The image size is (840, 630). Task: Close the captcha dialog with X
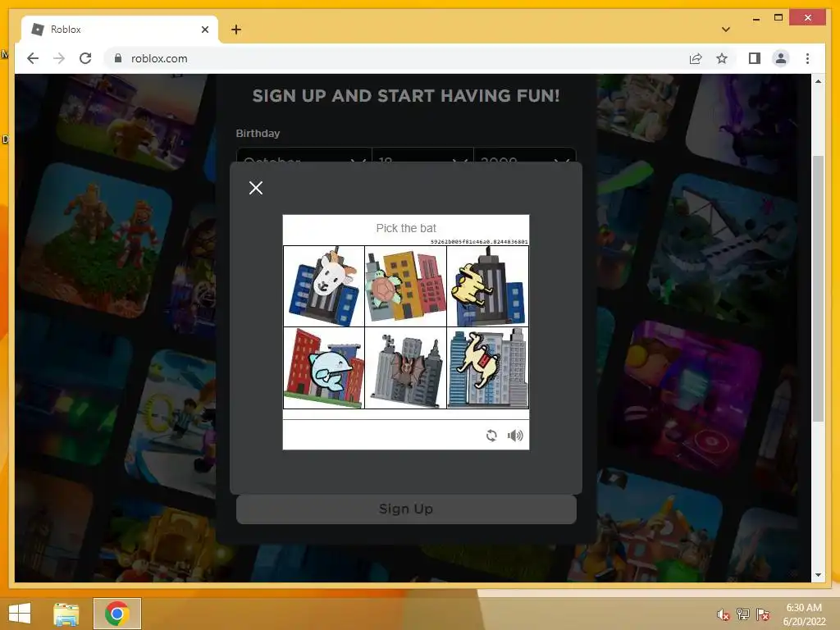point(256,188)
